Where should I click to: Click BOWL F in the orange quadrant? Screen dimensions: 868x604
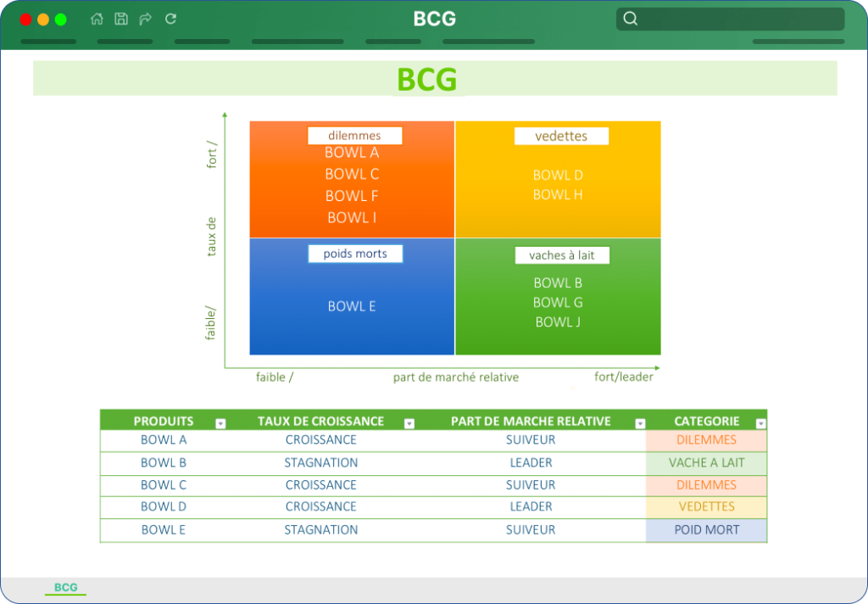352,196
